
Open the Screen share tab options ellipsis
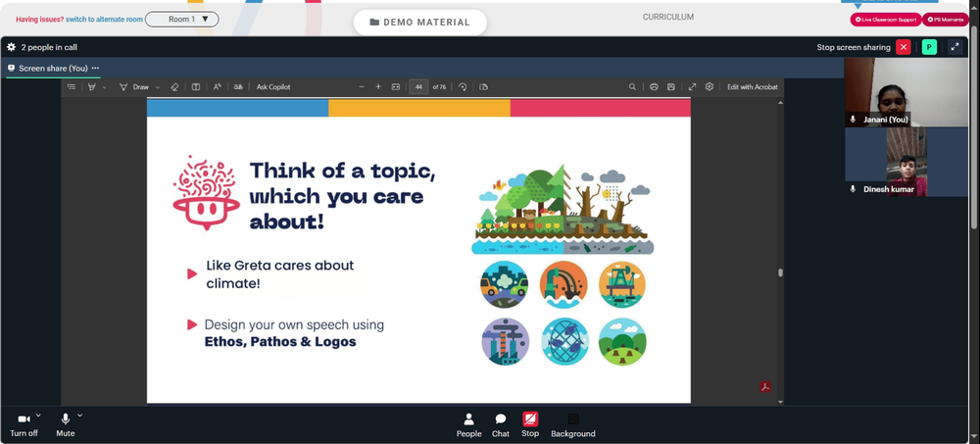pos(95,69)
